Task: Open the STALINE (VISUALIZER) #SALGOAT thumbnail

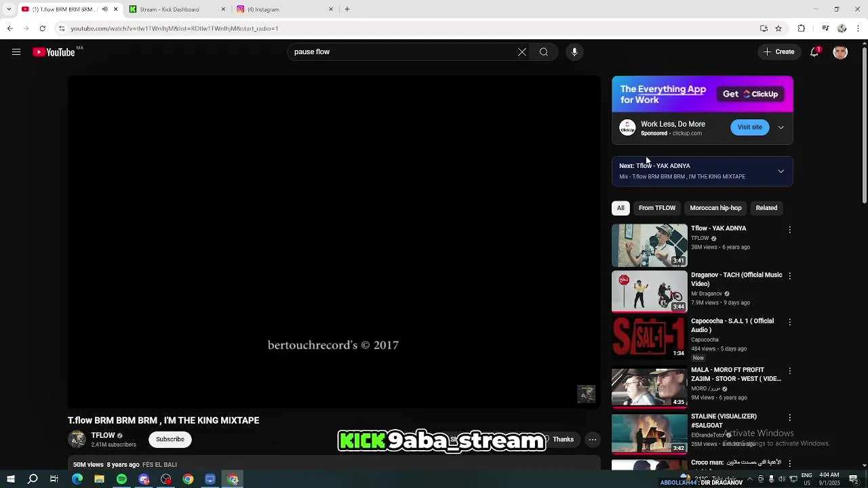Action: tap(650, 433)
